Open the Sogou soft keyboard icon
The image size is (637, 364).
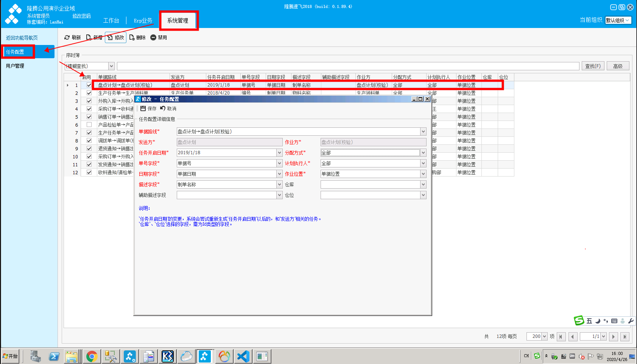coord(614,321)
